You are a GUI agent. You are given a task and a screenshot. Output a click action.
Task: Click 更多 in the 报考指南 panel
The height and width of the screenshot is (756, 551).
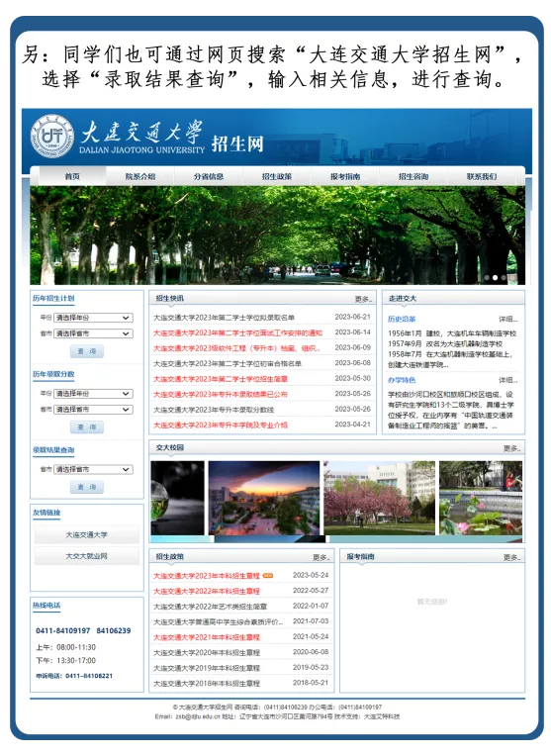point(512,557)
